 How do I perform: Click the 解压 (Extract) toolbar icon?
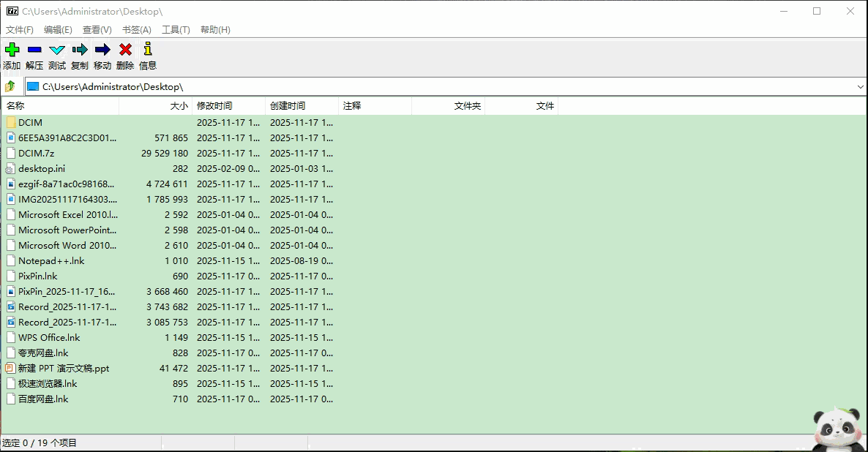click(34, 50)
